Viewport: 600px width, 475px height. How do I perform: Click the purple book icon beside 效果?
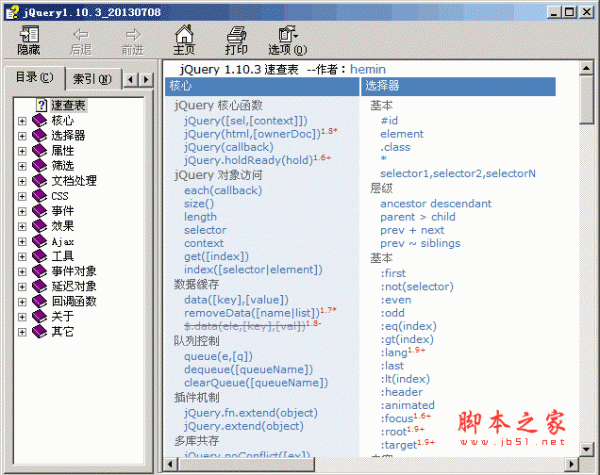(39, 226)
